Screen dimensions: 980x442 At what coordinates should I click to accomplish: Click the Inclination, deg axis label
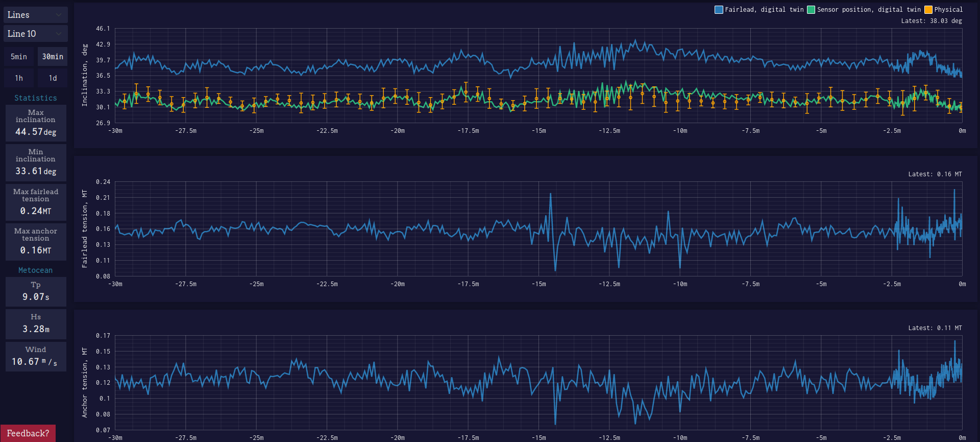click(x=85, y=75)
